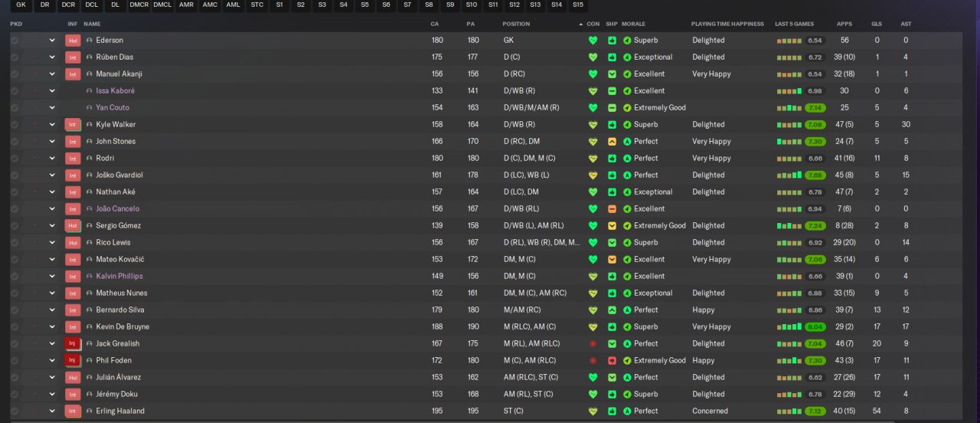980x423 pixels.
Task: Click Kevin De Bruyne's last 5 games bar
Action: click(x=789, y=326)
